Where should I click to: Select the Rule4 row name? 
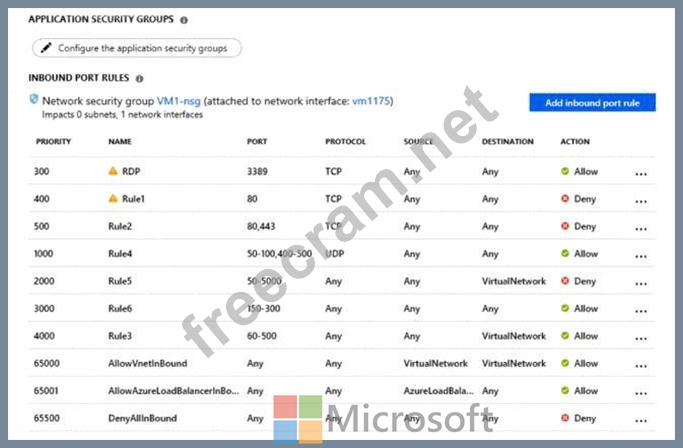click(120, 254)
